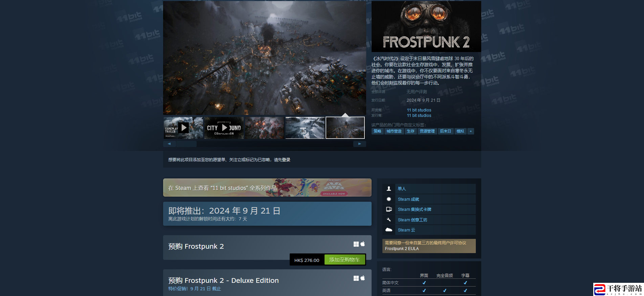Click Windows icon in Deluxe Edition box

coord(356,278)
